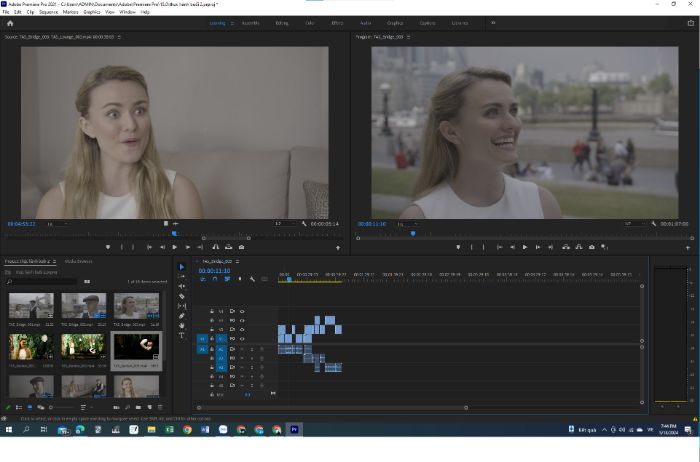Open Program monitor zoom level Fit dropdown
The width and height of the screenshot is (700, 462).
pos(408,224)
